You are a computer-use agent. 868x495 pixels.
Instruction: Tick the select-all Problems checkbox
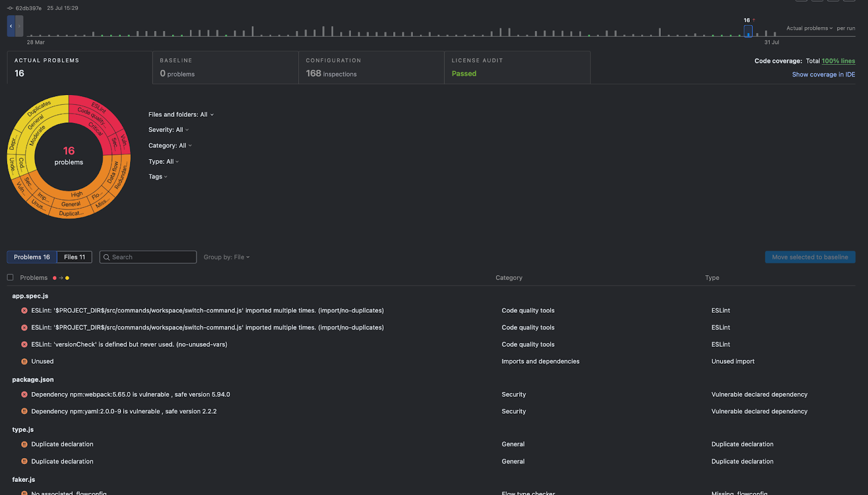pos(10,277)
